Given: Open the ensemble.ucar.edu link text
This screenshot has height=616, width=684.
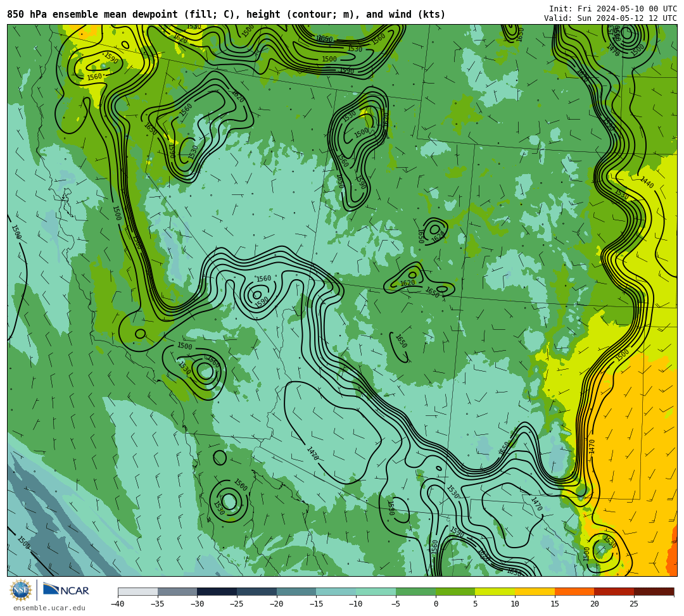Looking at the screenshot, I should click(x=49, y=608).
